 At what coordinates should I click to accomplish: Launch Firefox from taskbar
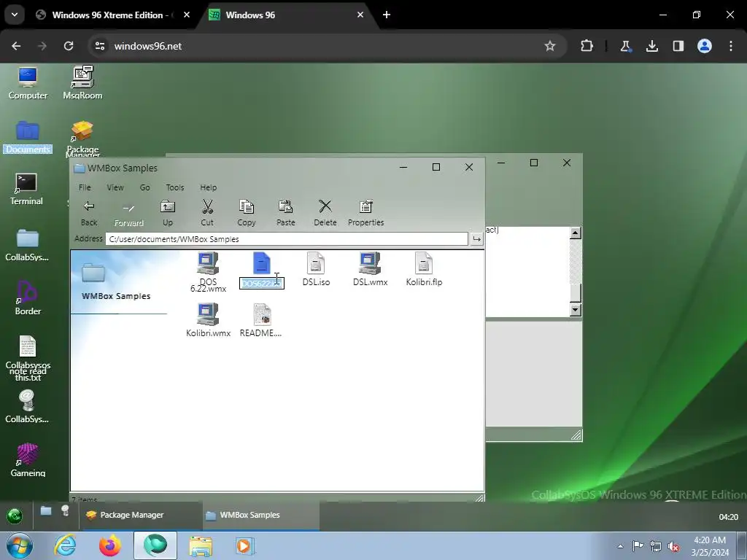(x=110, y=545)
